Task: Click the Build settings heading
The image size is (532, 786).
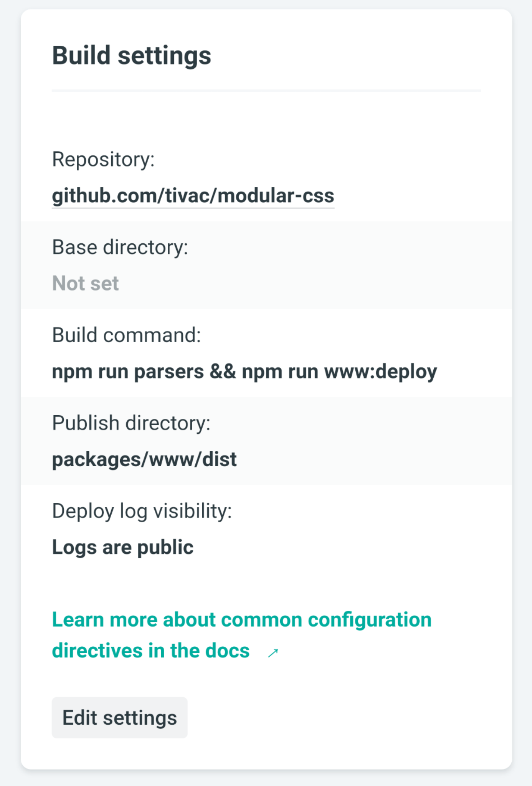Action: [x=131, y=56]
